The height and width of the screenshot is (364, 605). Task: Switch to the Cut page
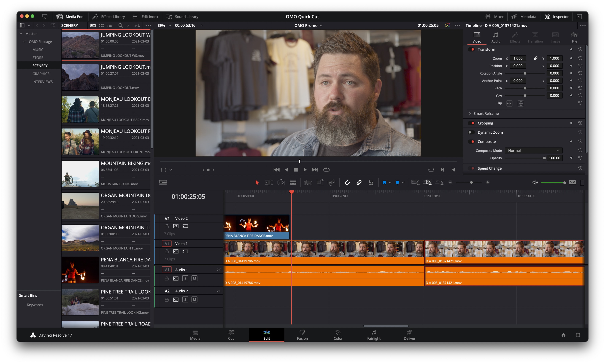[x=231, y=335]
